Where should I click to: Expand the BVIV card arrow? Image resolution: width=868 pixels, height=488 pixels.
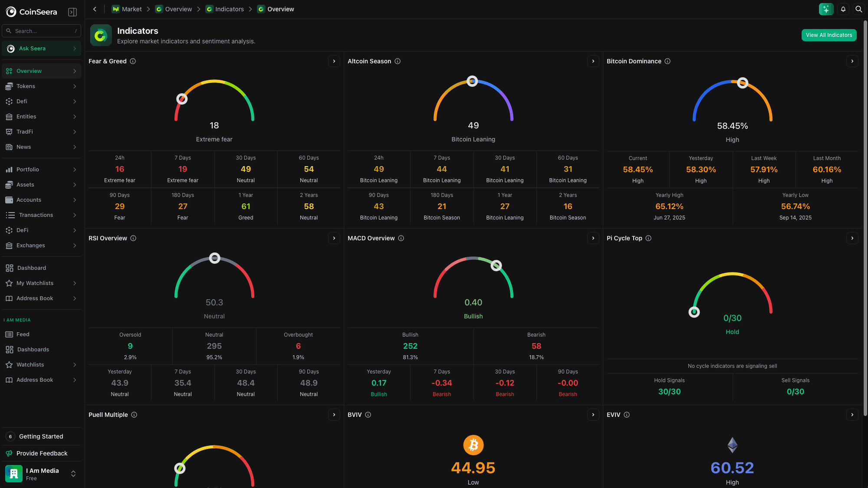tap(593, 415)
